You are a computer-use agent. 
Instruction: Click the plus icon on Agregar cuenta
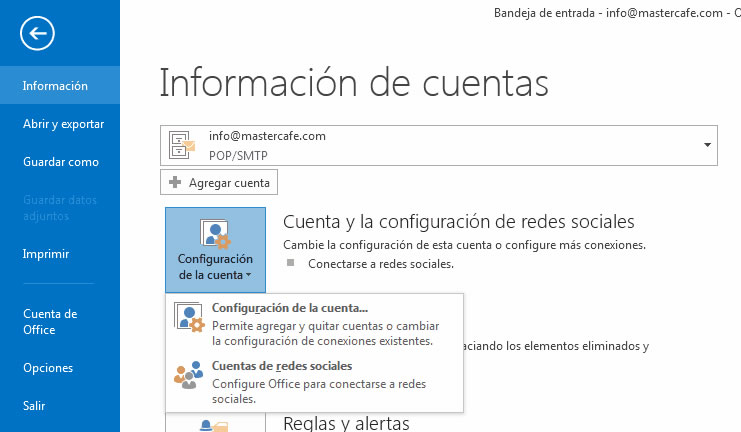(x=175, y=183)
